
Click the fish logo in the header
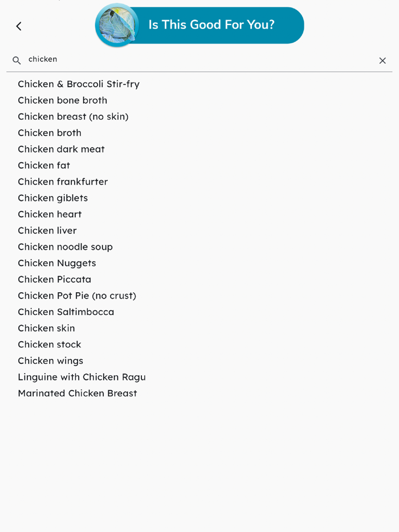(117, 25)
